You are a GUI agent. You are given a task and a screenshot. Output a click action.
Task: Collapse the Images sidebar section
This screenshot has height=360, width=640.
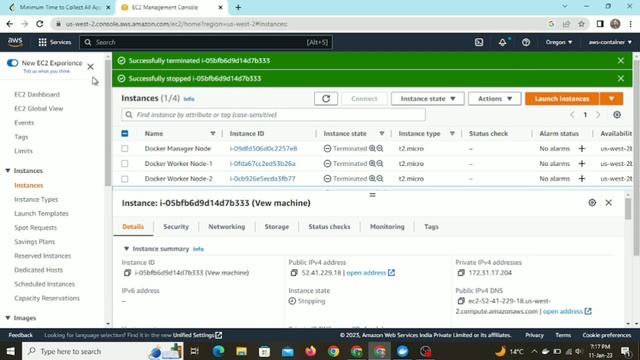[x=8, y=318]
